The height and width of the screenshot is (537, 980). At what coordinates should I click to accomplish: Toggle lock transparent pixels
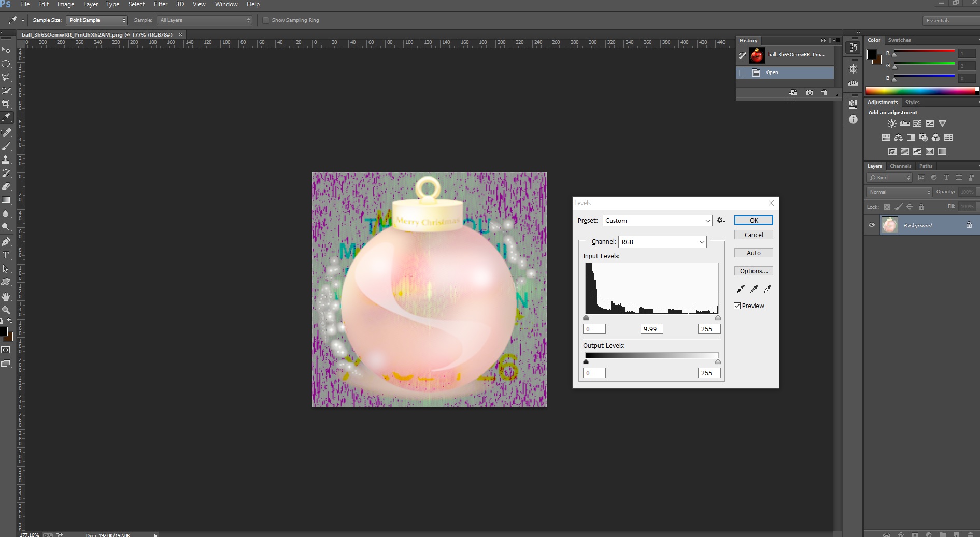click(887, 207)
